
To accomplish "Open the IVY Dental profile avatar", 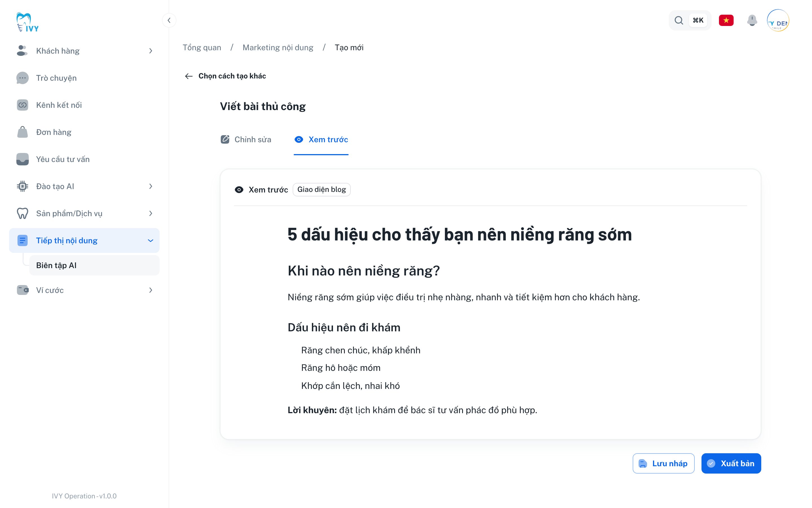I will [x=778, y=21].
